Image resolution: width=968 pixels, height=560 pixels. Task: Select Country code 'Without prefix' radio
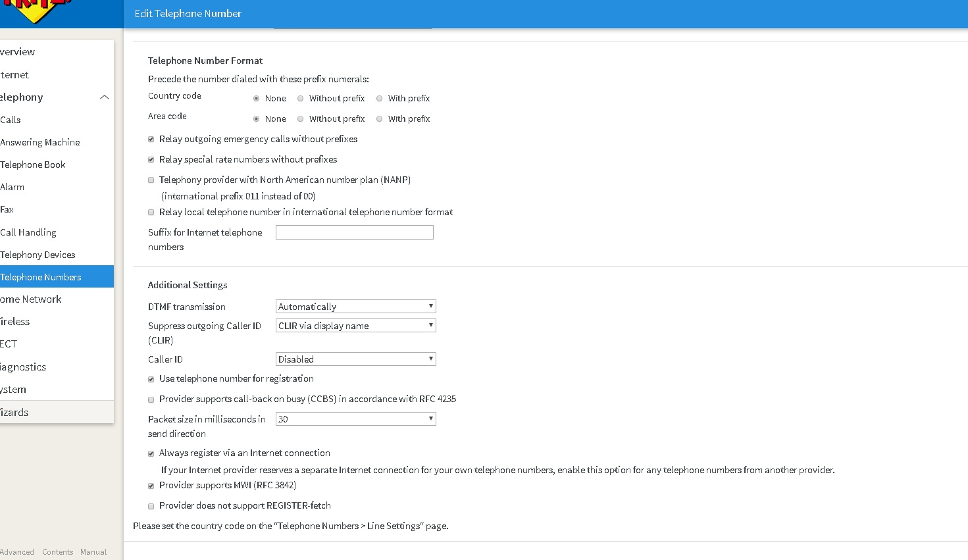pos(300,99)
